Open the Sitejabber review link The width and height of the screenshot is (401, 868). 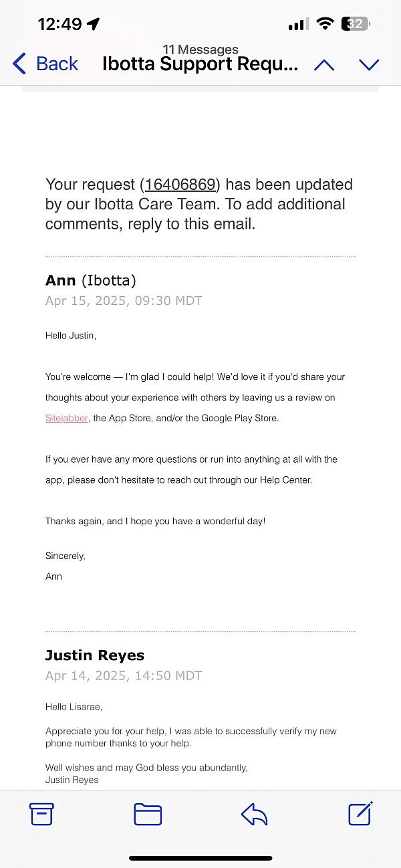click(67, 418)
